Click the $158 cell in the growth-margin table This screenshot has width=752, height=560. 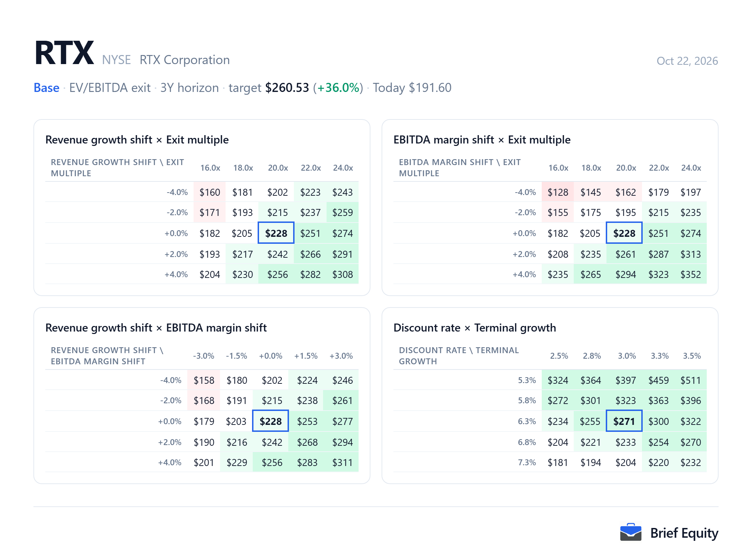[204, 380]
